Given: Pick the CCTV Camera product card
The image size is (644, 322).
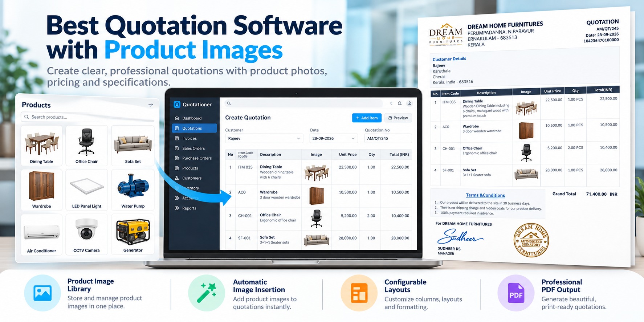Looking at the screenshot, I should coord(86,235).
